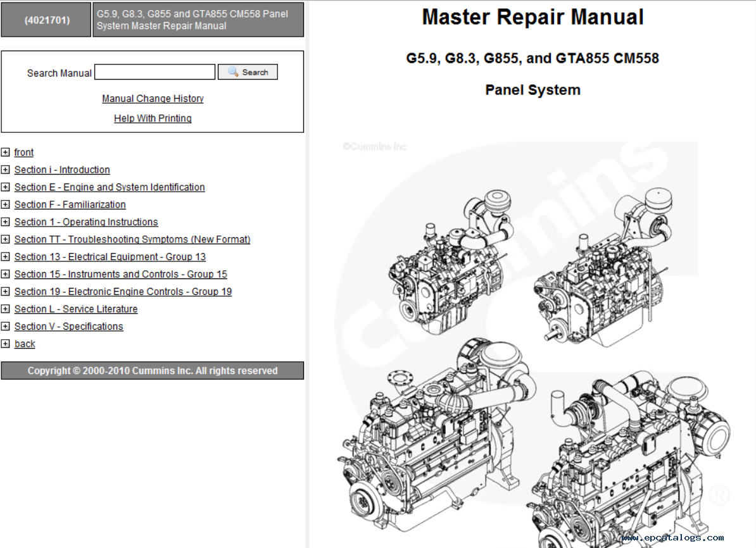Viewport: 756px width, 548px height.
Task: Click the upper-right engine illustration
Action: click(603, 268)
